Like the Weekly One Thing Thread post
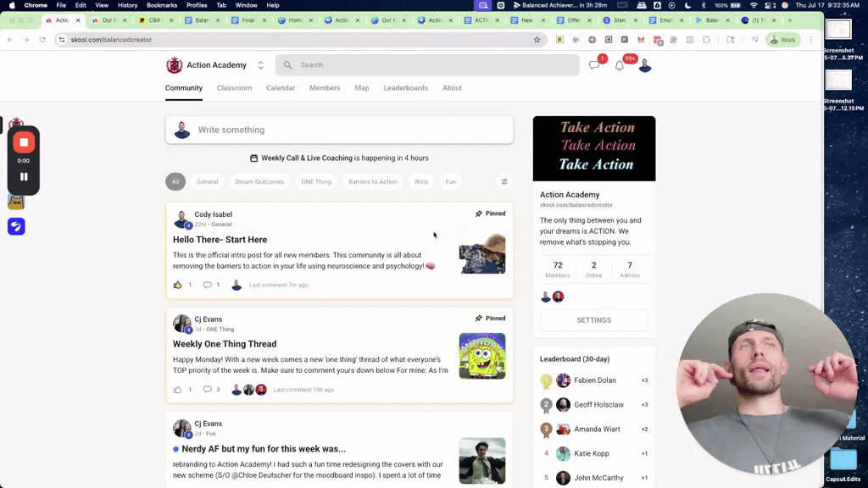 tap(178, 390)
